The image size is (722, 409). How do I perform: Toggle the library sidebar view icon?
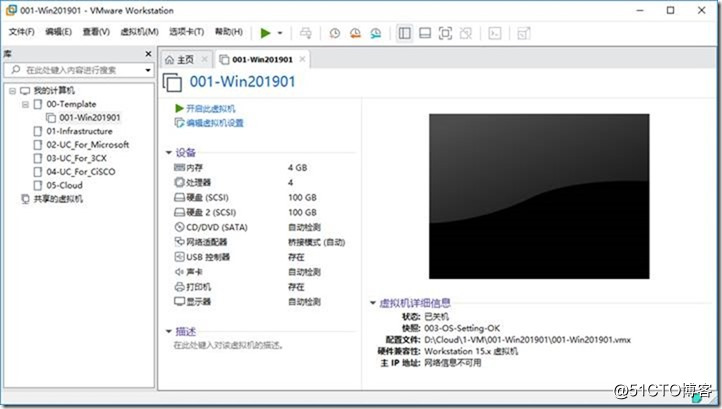pos(405,33)
